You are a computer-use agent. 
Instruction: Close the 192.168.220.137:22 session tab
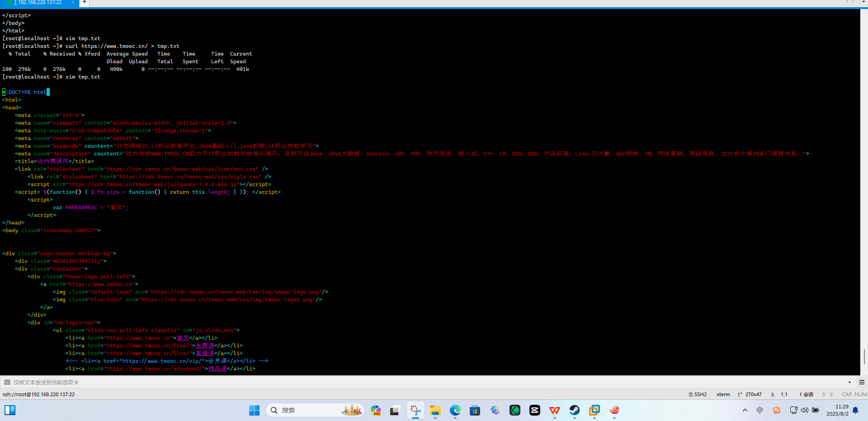(73, 2)
